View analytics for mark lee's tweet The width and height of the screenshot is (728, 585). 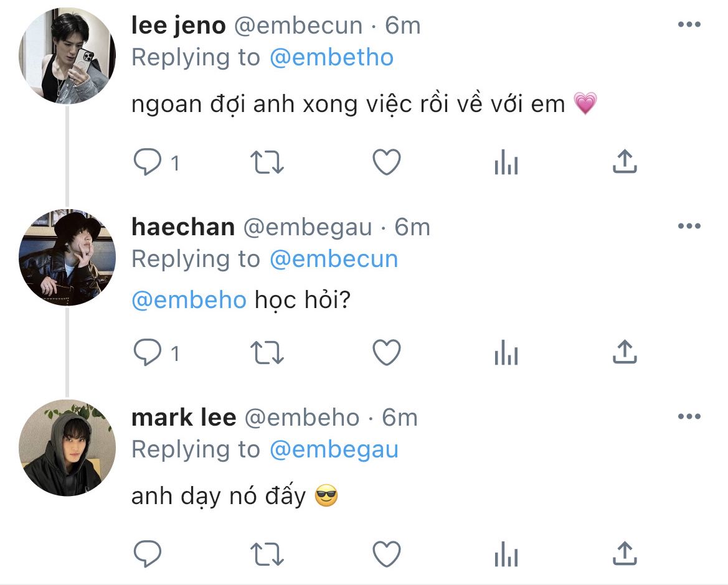pos(506,554)
